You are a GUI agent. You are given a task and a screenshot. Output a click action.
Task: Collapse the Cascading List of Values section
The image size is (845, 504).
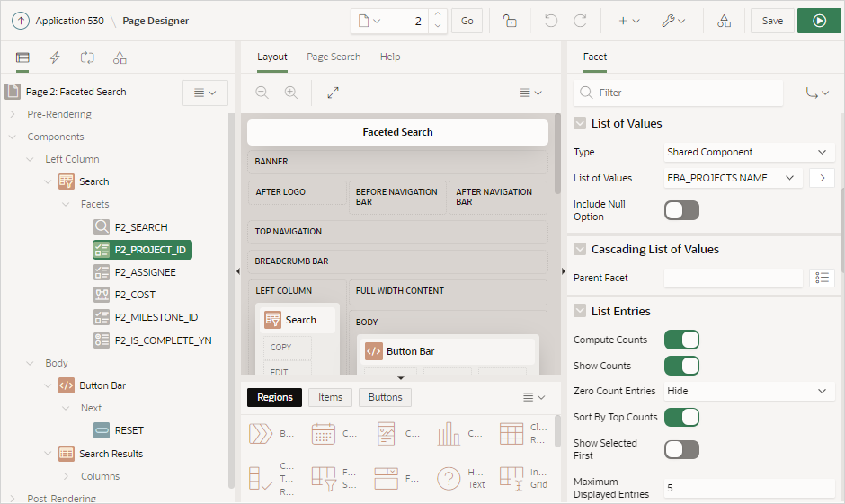580,250
